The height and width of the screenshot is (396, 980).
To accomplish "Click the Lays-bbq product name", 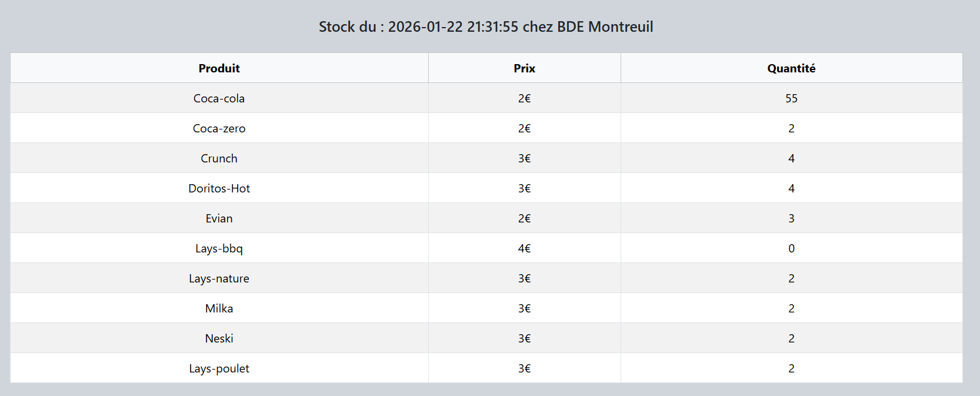I will pyautogui.click(x=219, y=248).
